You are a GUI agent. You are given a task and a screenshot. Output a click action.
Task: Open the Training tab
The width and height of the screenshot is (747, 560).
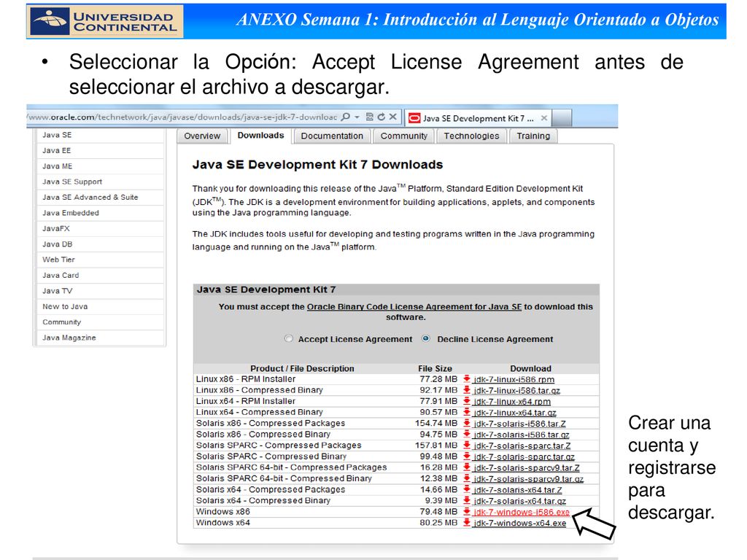(533, 136)
